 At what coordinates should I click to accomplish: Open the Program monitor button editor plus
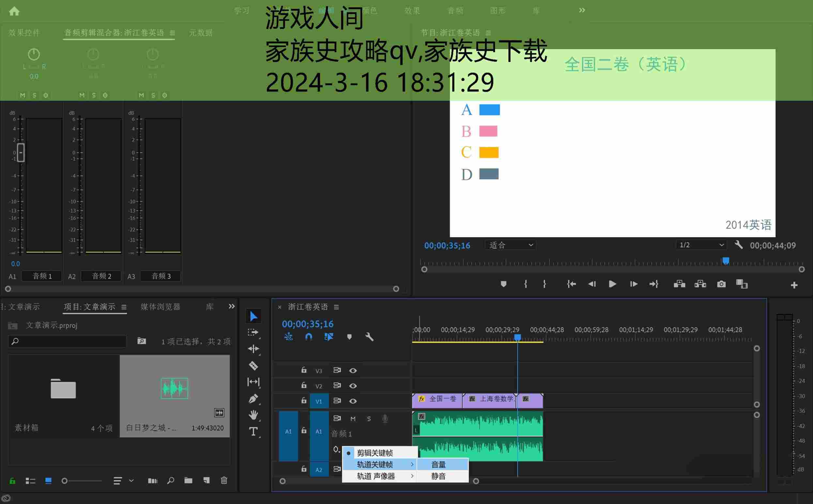pyautogui.click(x=794, y=285)
